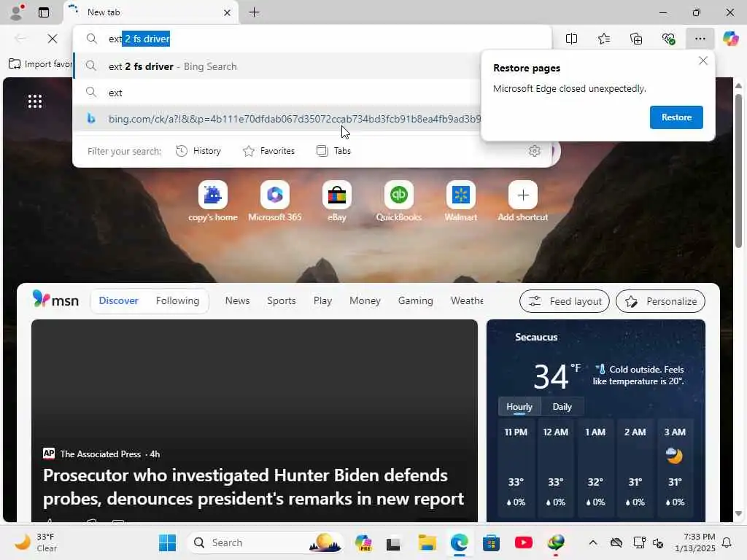Click the Secaucus location name
747x560 pixels.
tap(536, 337)
